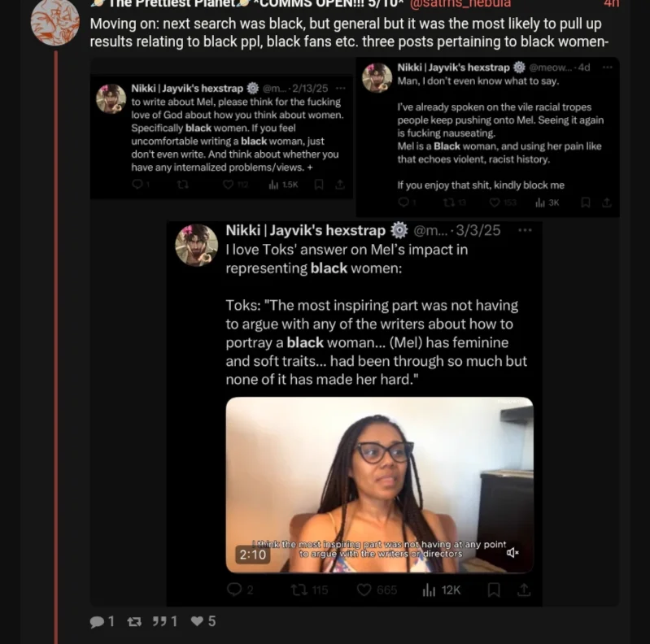Click Nikki | Jayvik's hexstrap name in 3/3/25 tweet
The height and width of the screenshot is (644, 650).
point(306,230)
